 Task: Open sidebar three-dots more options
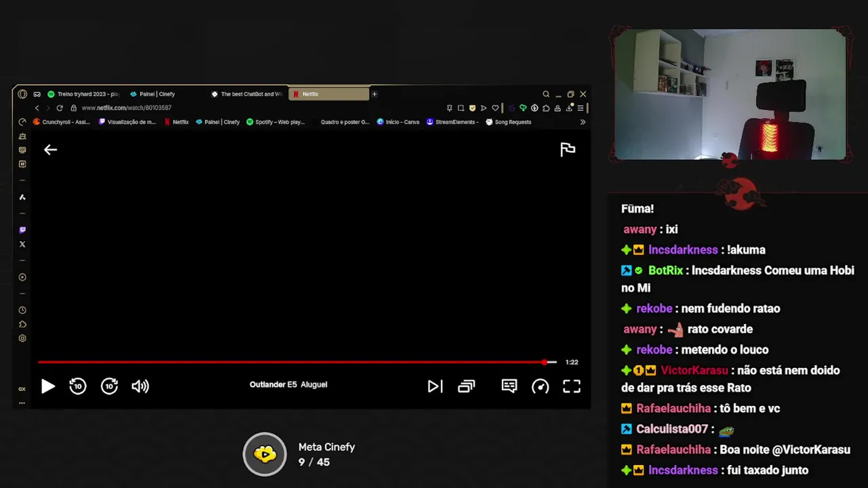click(x=22, y=403)
